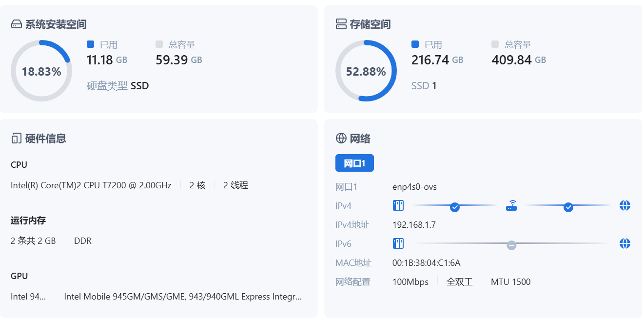The width and height of the screenshot is (644, 321).
Task: Click the 已用 legend square for storage space
Action: pyautogui.click(x=414, y=44)
